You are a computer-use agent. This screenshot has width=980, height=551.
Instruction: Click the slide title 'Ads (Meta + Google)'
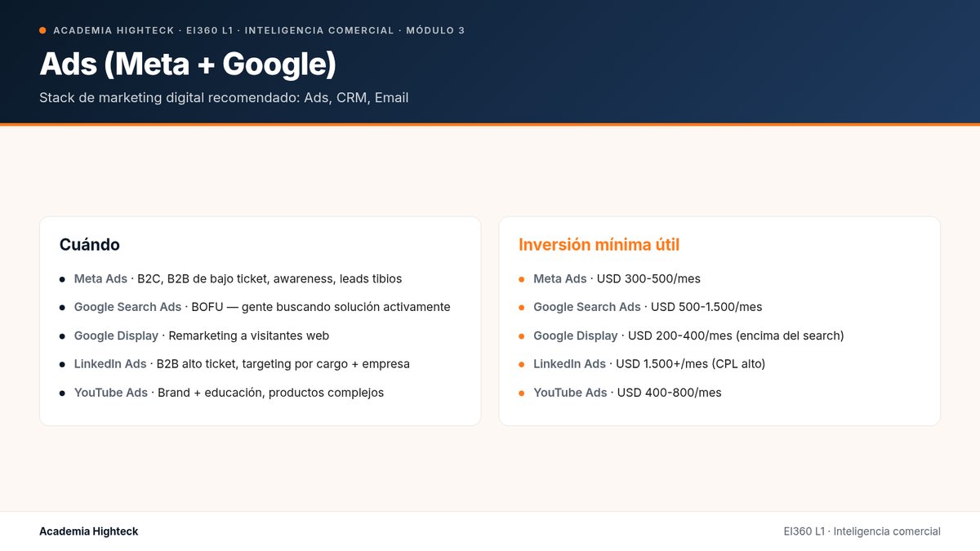coord(188,64)
